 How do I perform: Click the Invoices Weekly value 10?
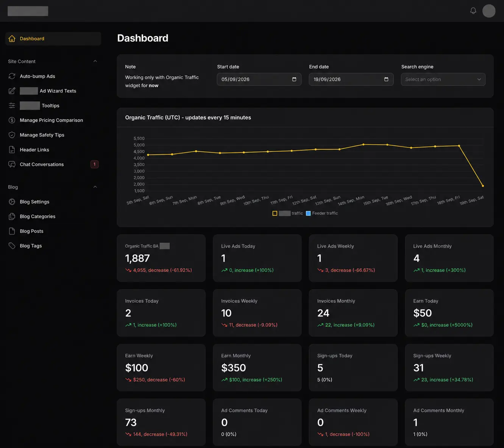pyautogui.click(x=226, y=313)
